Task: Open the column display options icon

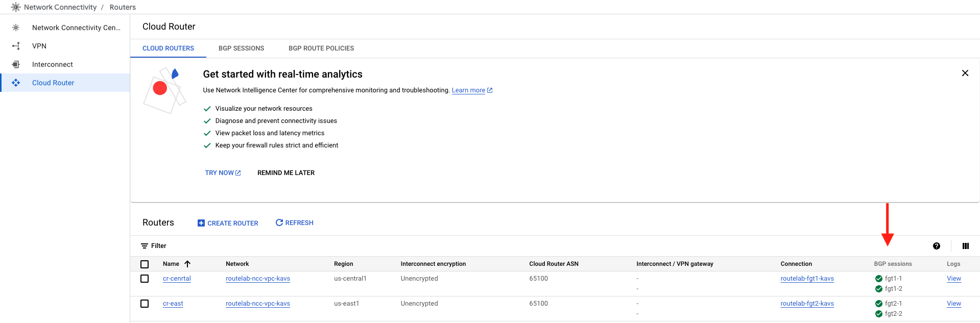Action: (965, 246)
